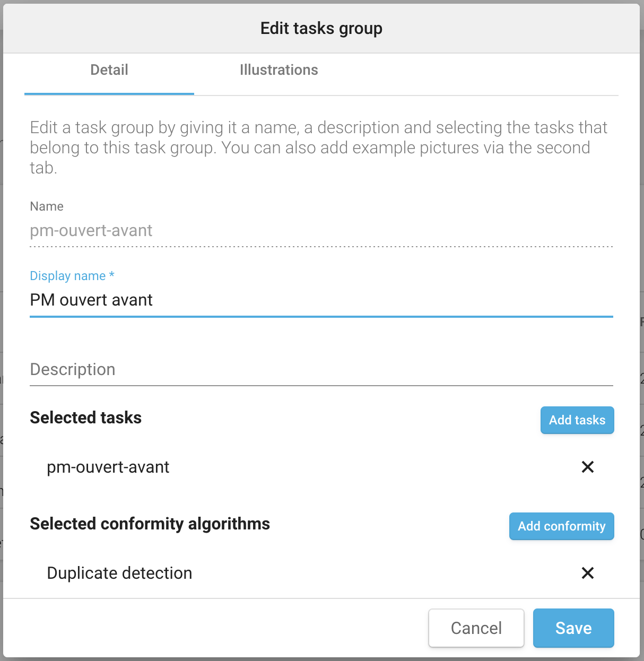Remove the Duplicate detection conformity algorithm
Viewport: 644px width, 661px height.
coord(587,573)
